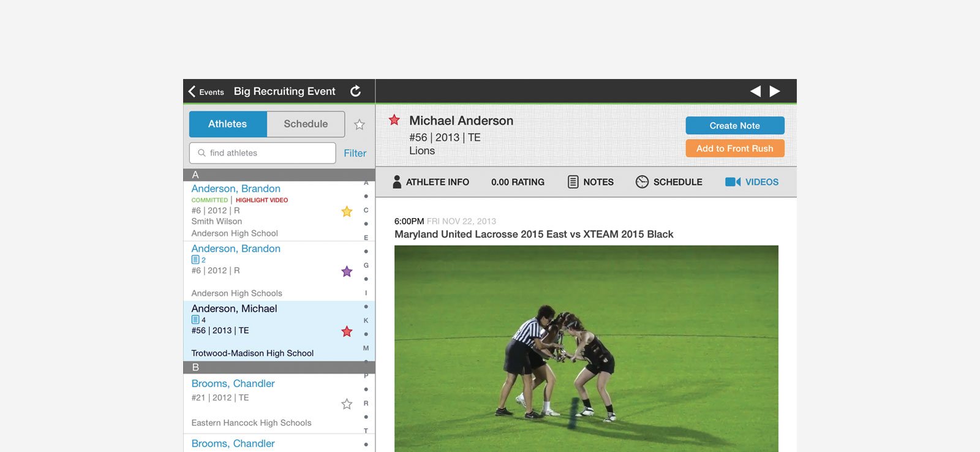Play the Maryland United Lacrosse video
The height and width of the screenshot is (452, 980).
tap(586, 349)
